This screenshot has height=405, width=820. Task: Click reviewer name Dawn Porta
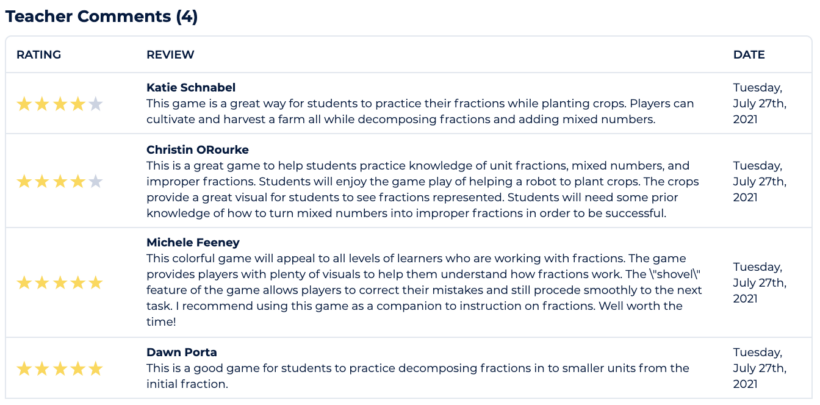click(x=181, y=352)
